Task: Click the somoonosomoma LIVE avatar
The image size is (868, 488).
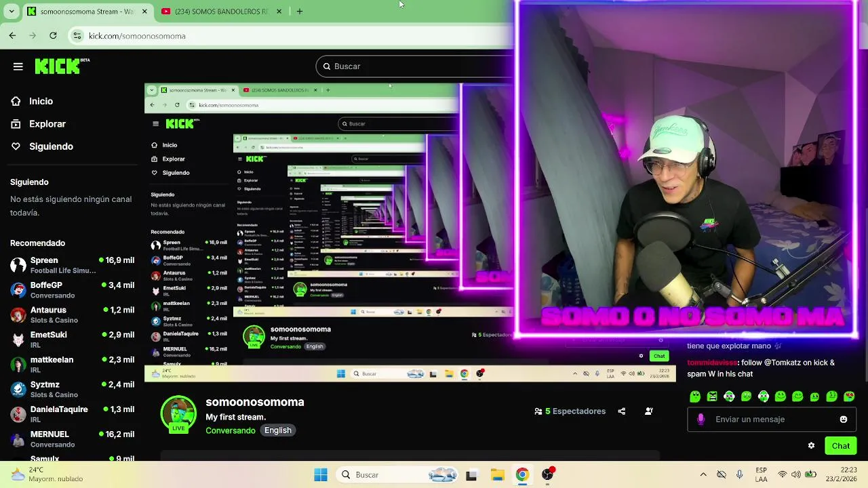Action: point(178,414)
